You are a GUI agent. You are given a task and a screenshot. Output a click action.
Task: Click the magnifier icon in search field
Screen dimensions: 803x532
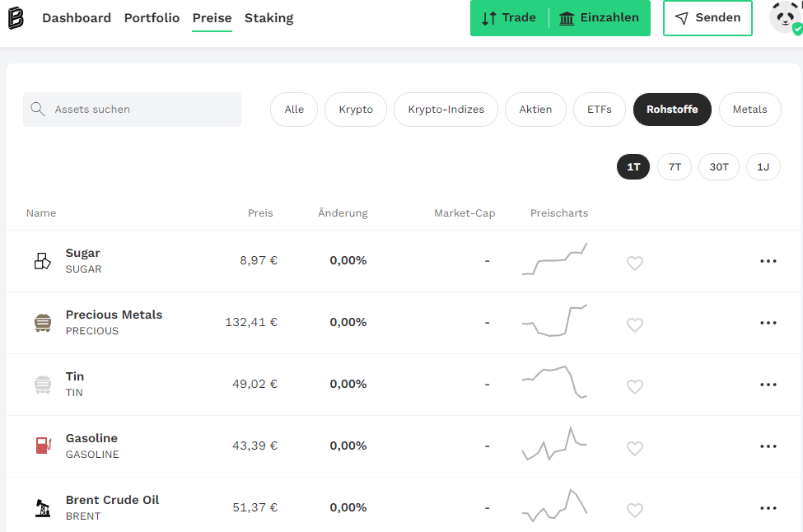click(x=37, y=109)
